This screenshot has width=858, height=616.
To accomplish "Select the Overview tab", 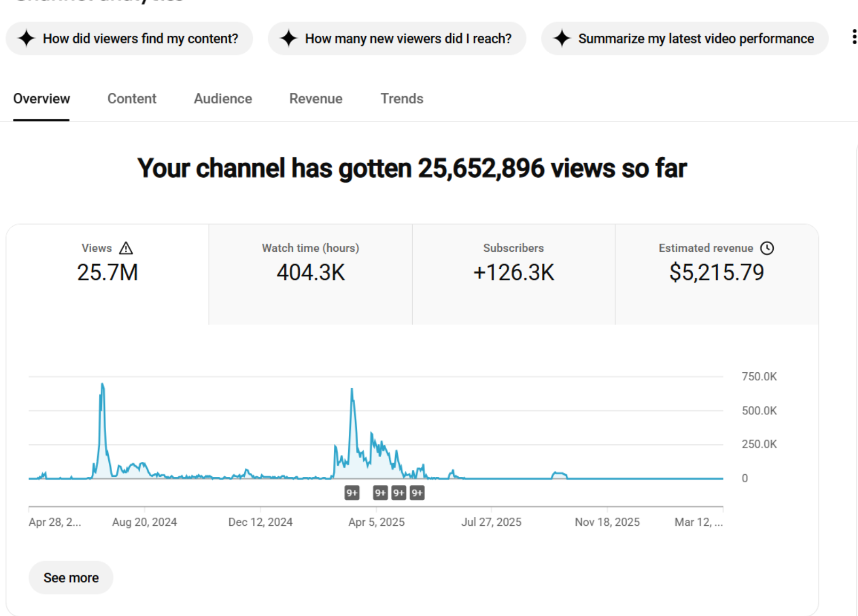I will (x=42, y=99).
